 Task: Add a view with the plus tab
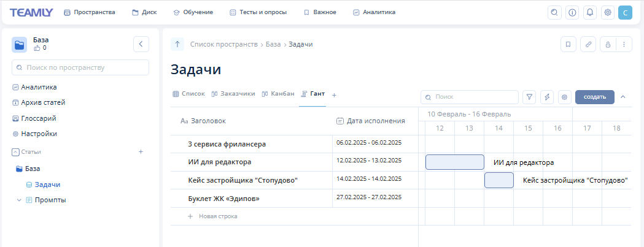(334, 94)
